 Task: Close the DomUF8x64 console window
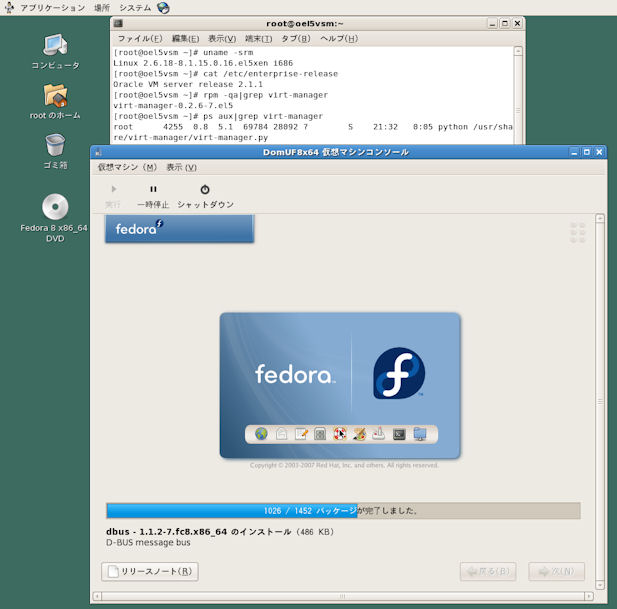point(599,152)
